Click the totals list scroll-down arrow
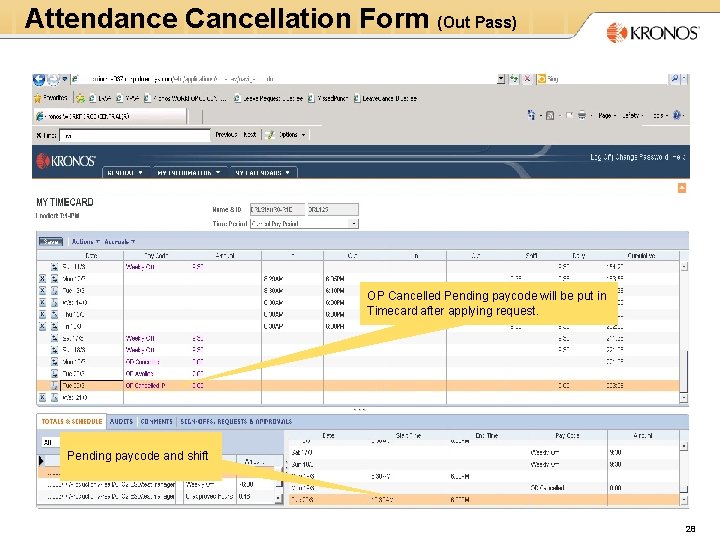Image resolution: width=720 pixels, height=540 pixels. (278, 498)
